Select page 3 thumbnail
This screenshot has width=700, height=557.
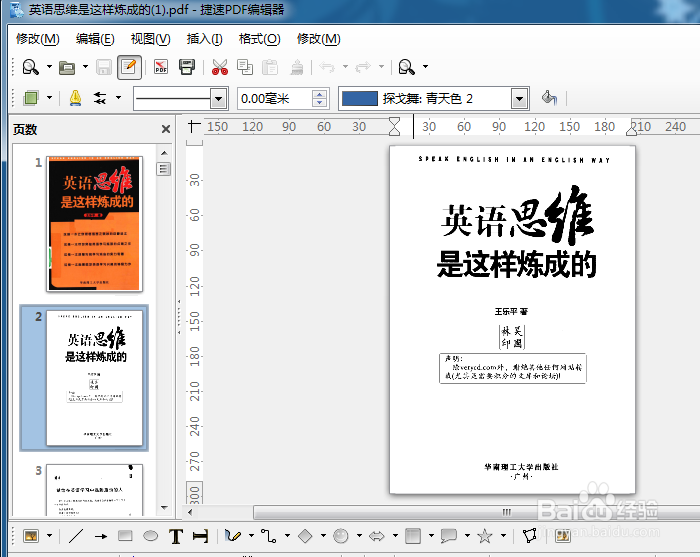94,490
